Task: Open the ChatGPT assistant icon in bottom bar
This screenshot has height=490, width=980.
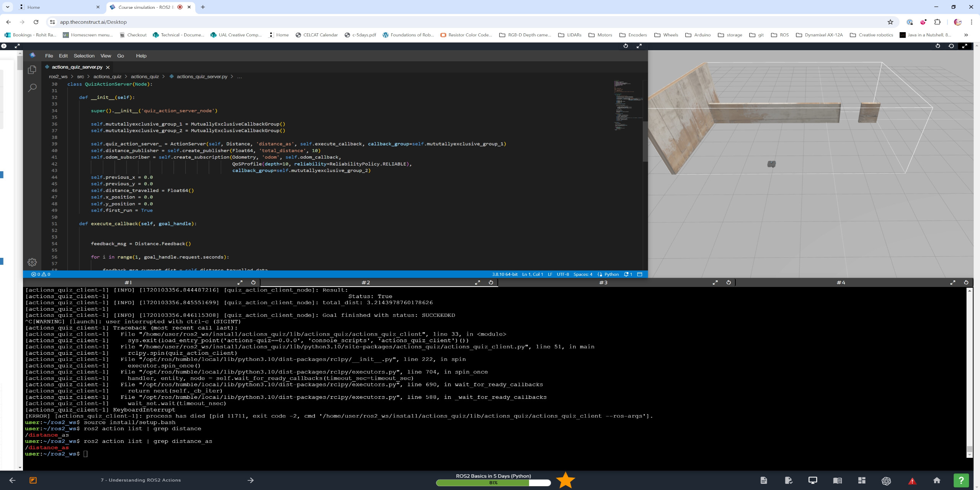Action: 886,480
